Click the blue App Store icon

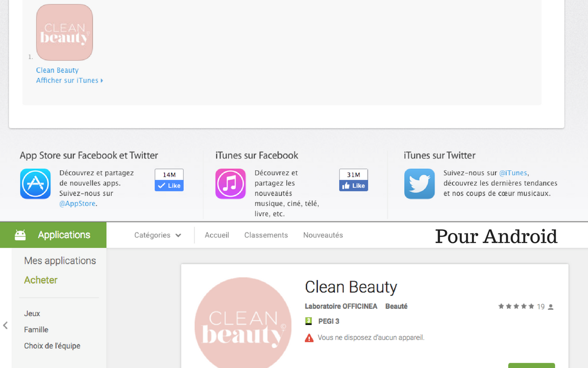pos(35,184)
